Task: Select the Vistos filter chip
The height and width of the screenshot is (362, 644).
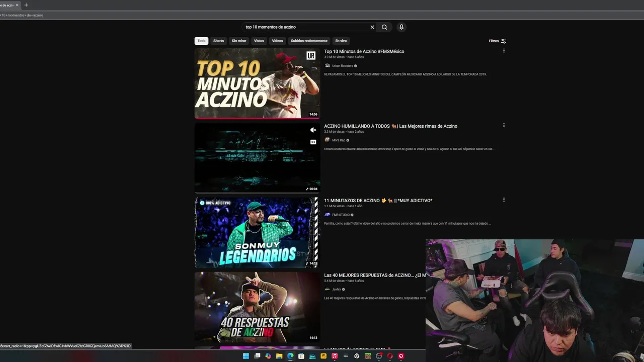Action: click(259, 41)
